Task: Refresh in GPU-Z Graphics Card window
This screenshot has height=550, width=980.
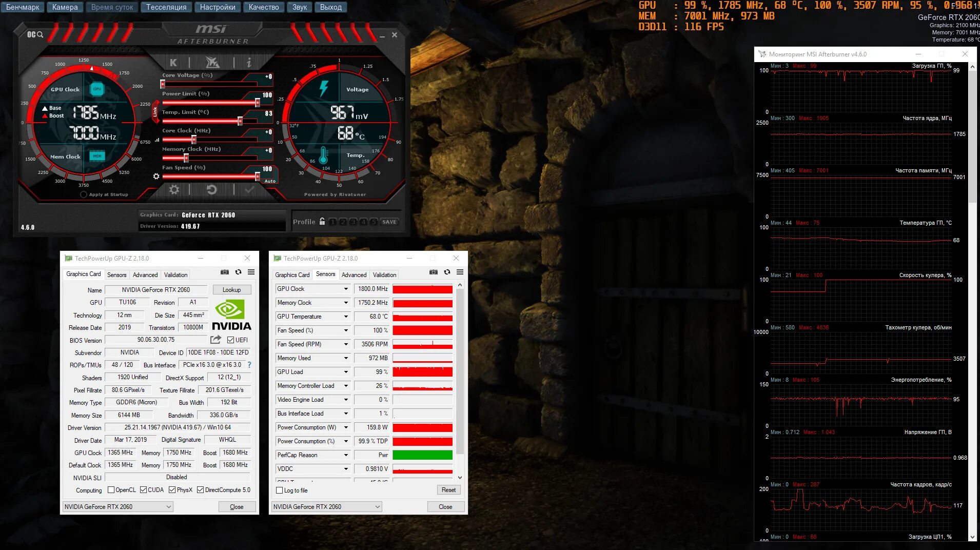Action: [238, 272]
